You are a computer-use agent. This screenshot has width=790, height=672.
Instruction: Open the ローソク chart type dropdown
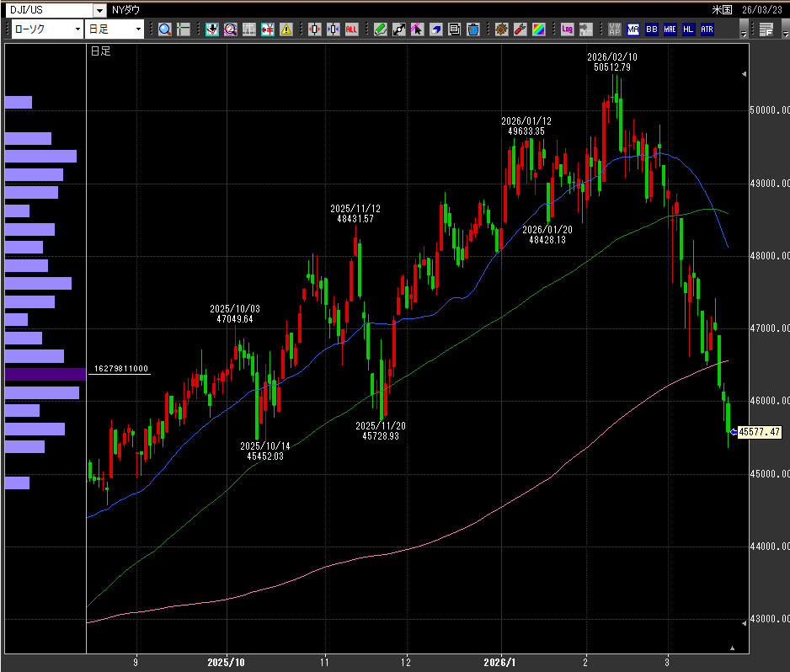[46, 29]
